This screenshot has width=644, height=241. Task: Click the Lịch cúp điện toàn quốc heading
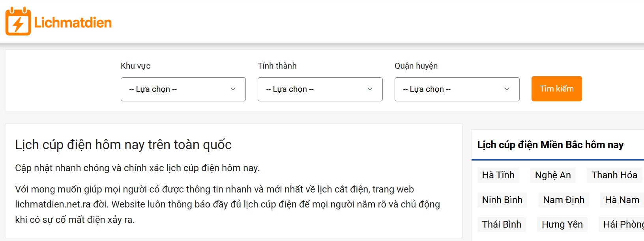point(123,145)
